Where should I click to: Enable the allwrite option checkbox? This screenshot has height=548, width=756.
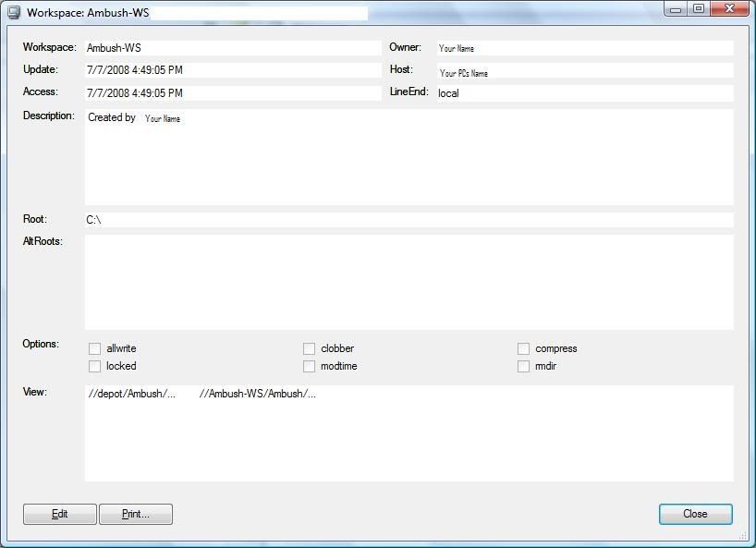(94, 348)
